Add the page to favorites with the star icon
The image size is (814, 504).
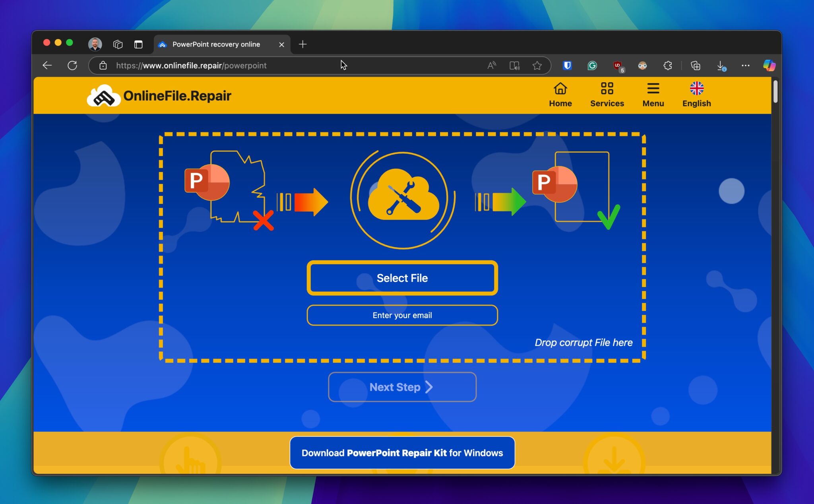tap(537, 66)
